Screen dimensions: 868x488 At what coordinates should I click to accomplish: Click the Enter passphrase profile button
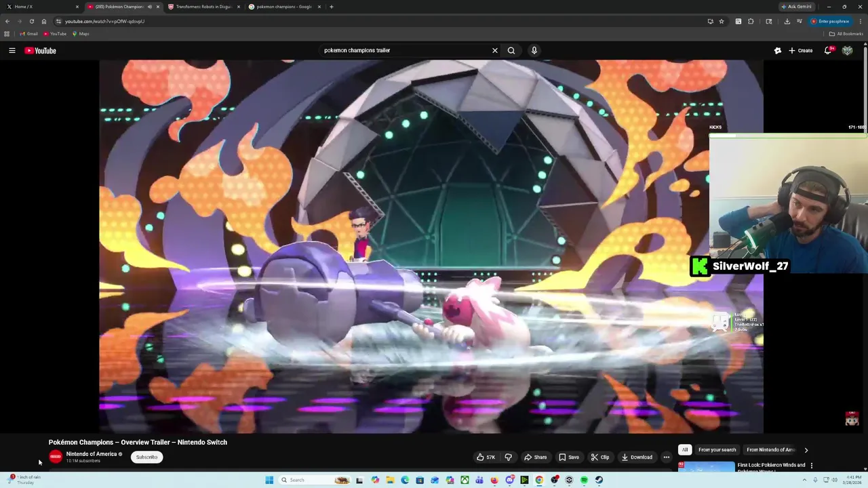830,21
